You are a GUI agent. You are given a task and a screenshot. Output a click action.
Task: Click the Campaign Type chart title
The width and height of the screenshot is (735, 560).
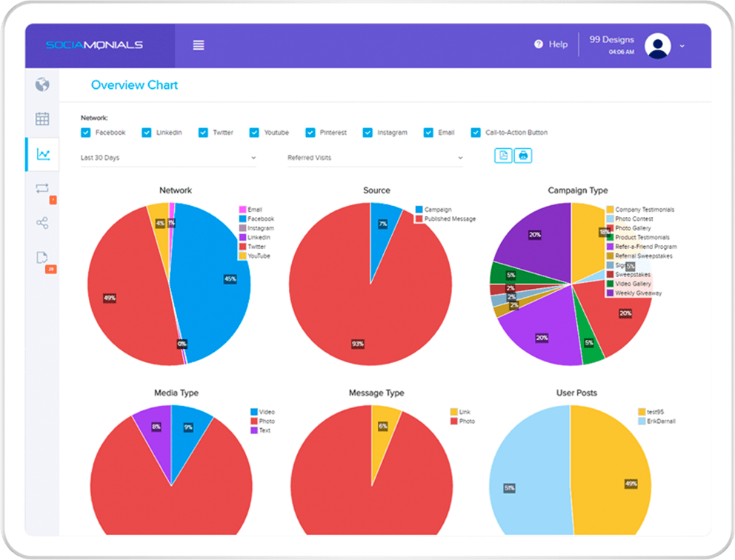click(x=578, y=190)
